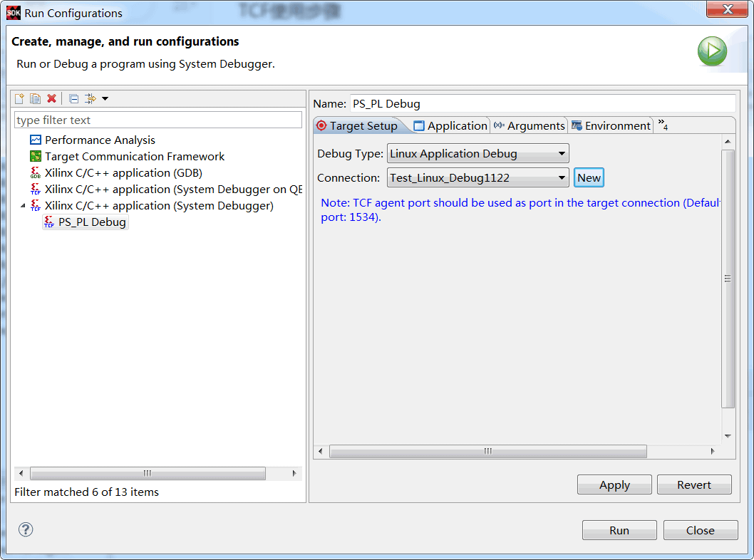Click the green run arrow graphic
The width and height of the screenshot is (754, 560).
tap(712, 51)
